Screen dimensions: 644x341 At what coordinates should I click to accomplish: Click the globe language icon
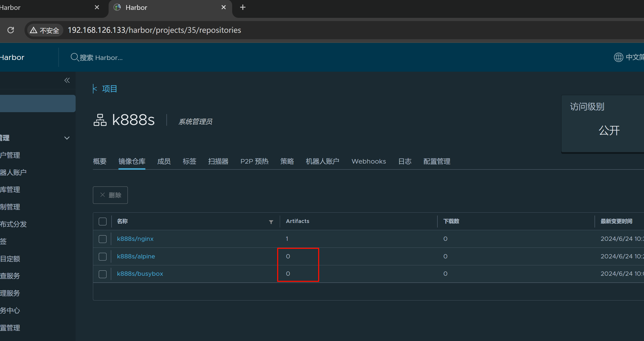click(618, 57)
